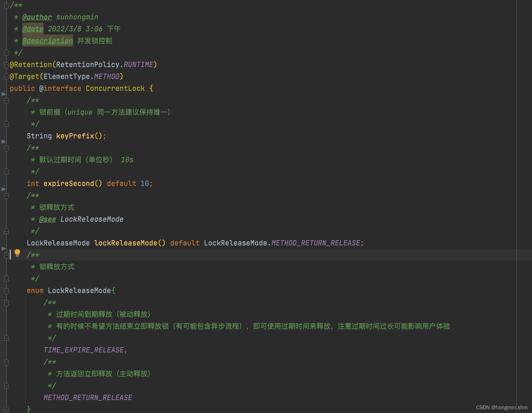Click the @author Javadoc tag
The height and width of the screenshot is (413, 532).
click(x=37, y=17)
